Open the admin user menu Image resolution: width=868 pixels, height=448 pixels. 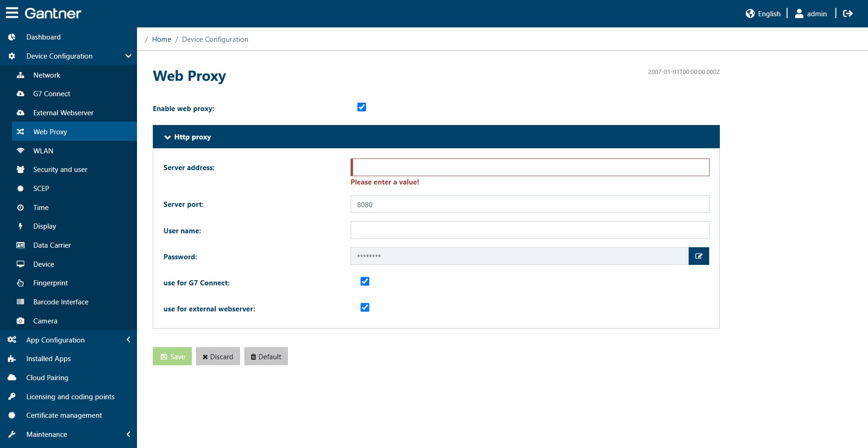pyautogui.click(x=811, y=13)
